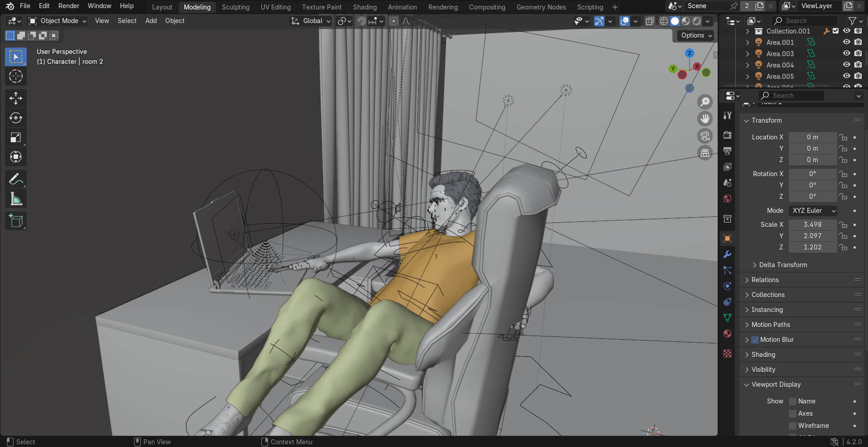The height and width of the screenshot is (447, 868).
Task: Hide Area.001 in viewport with eye
Action: (846, 42)
